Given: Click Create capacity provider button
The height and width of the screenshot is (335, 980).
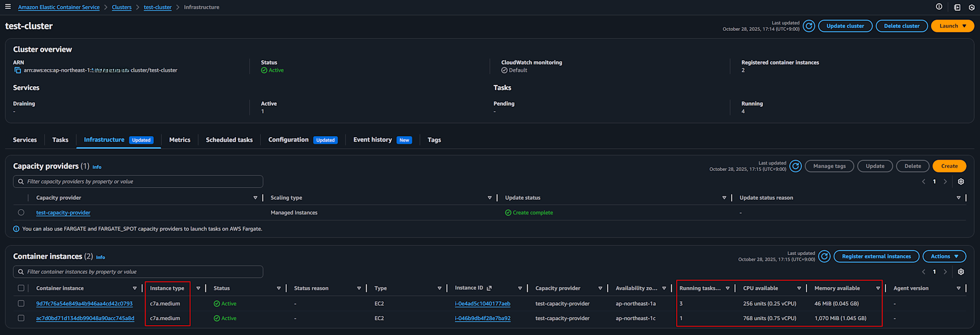Looking at the screenshot, I should coord(949,166).
